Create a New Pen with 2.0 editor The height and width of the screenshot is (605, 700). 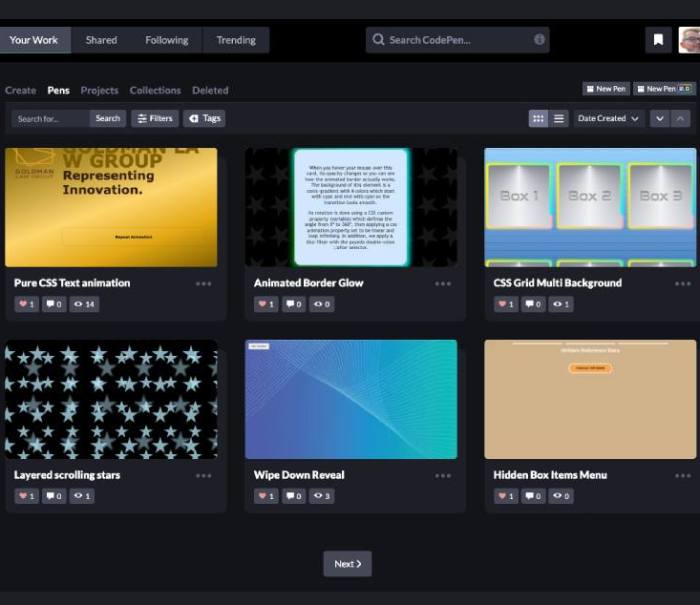[x=664, y=89]
